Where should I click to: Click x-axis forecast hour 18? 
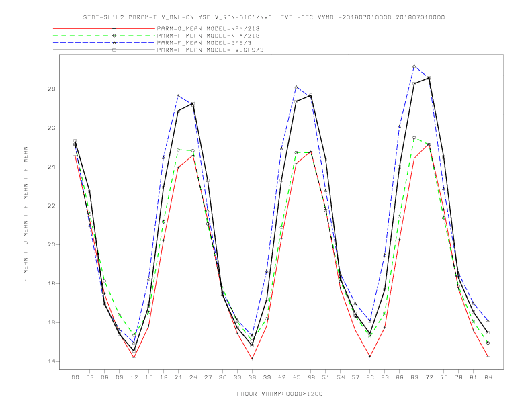163,377
